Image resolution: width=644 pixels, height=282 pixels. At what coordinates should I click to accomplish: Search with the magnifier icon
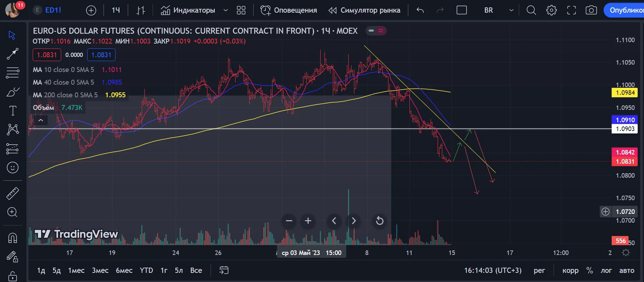pos(531,10)
